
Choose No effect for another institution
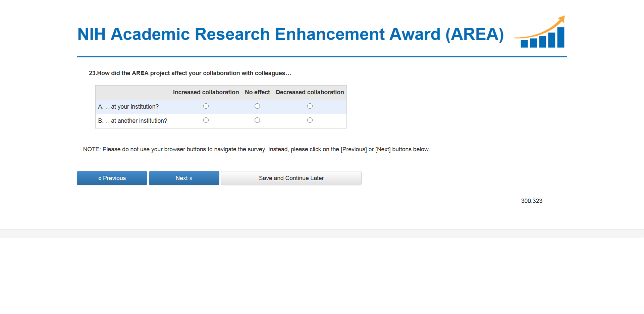coord(257,120)
